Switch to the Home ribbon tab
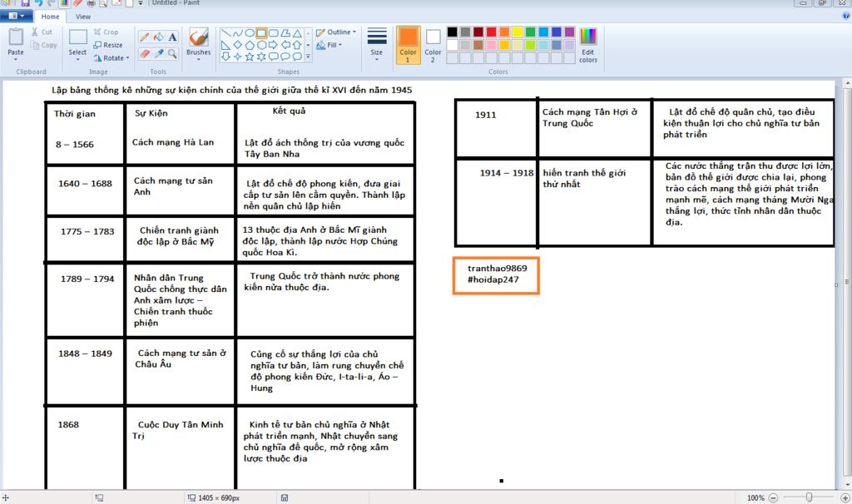 point(51,17)
